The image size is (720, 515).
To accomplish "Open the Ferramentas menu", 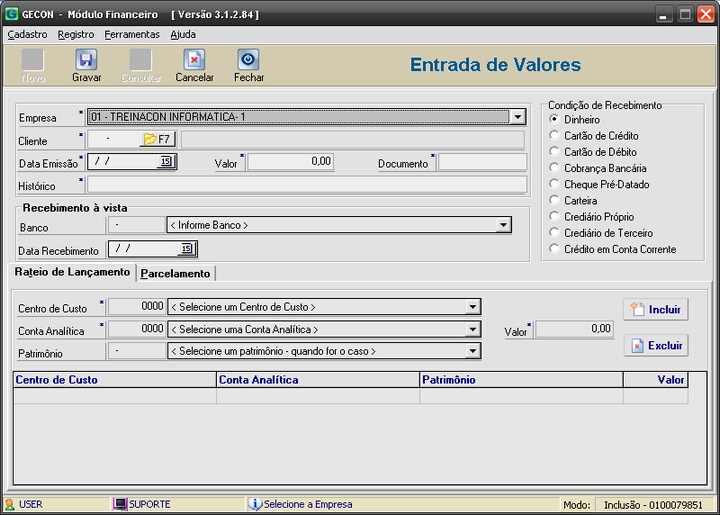I will [132, 34].
